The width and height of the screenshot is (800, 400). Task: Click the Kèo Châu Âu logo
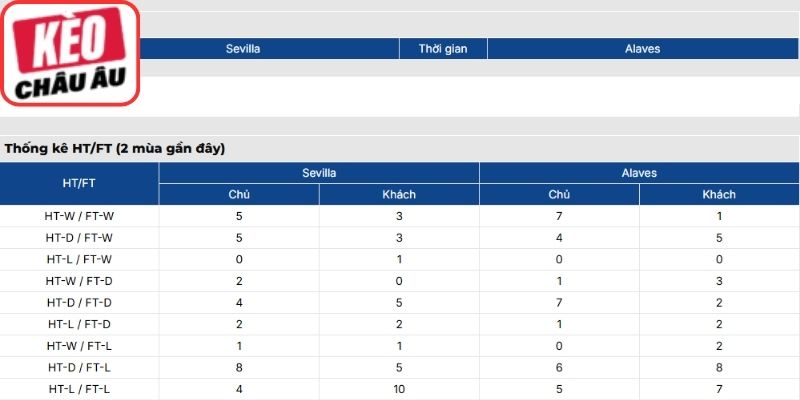coord(70,53)
